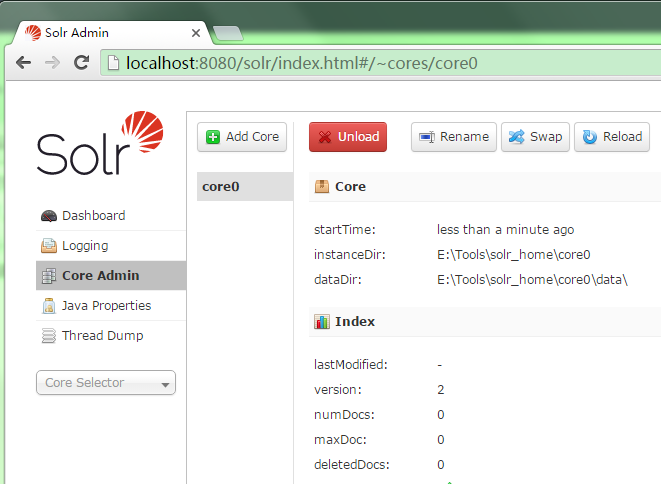Close the Solr Admin tab

click(196, 33)
